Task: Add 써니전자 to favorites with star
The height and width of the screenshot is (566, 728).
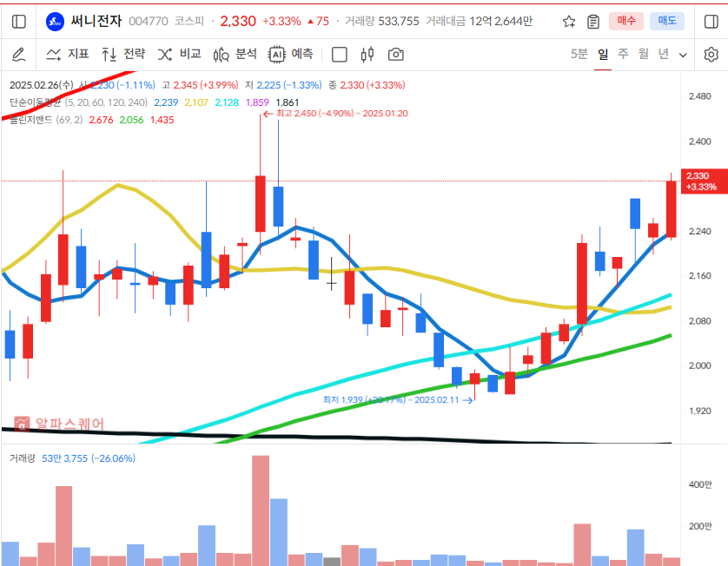Action: point(569,21)
